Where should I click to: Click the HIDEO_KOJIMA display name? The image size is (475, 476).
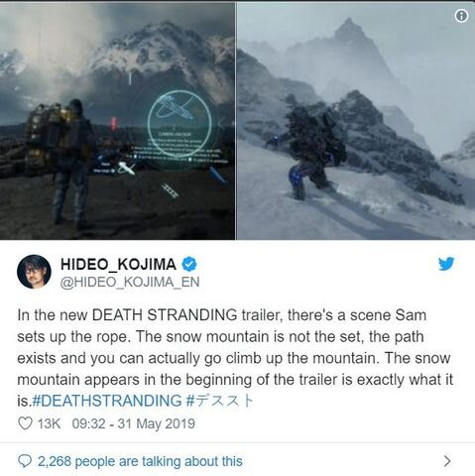point(118,264)
